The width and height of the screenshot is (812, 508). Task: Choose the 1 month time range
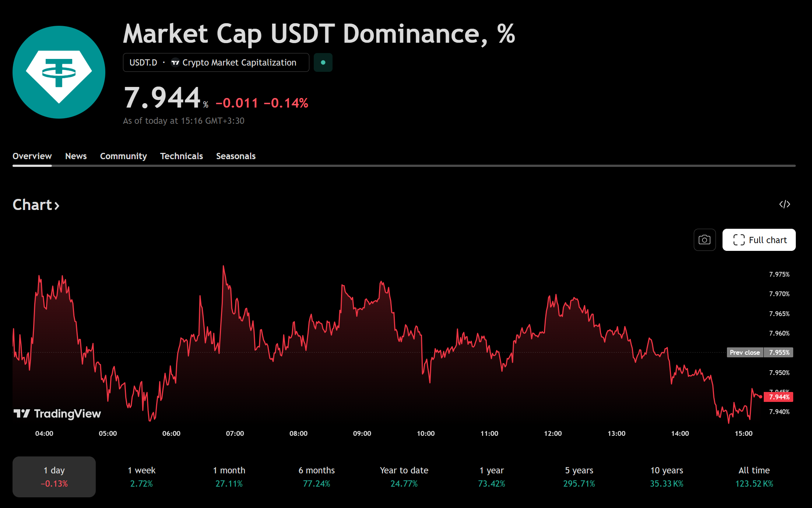229,477
